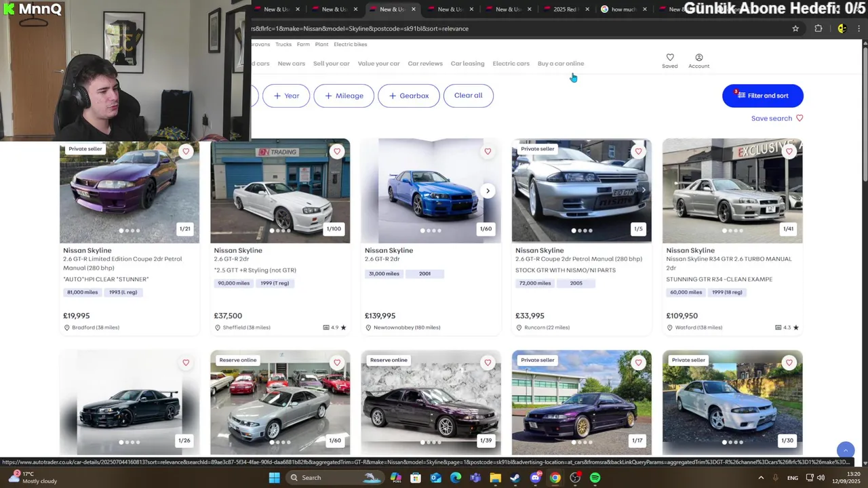
Task: Expand the Mileage filter
Action: [344, 96]
